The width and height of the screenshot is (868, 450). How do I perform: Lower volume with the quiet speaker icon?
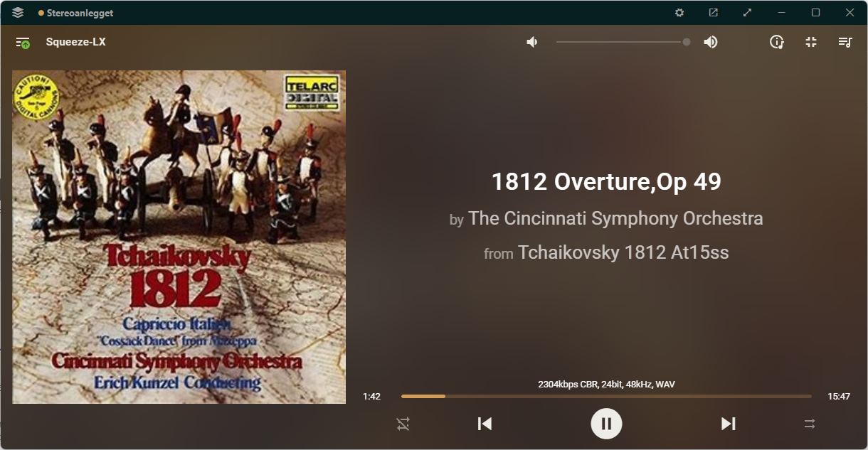tap(532, 42)
